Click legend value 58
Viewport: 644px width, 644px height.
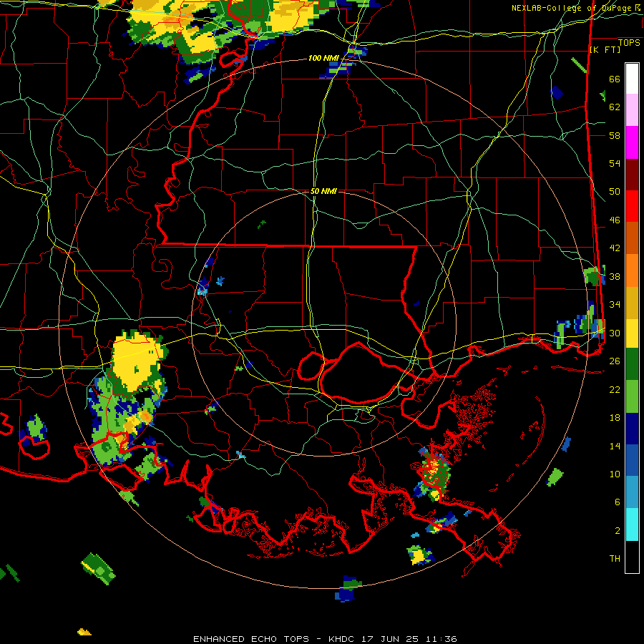point(615,135)
